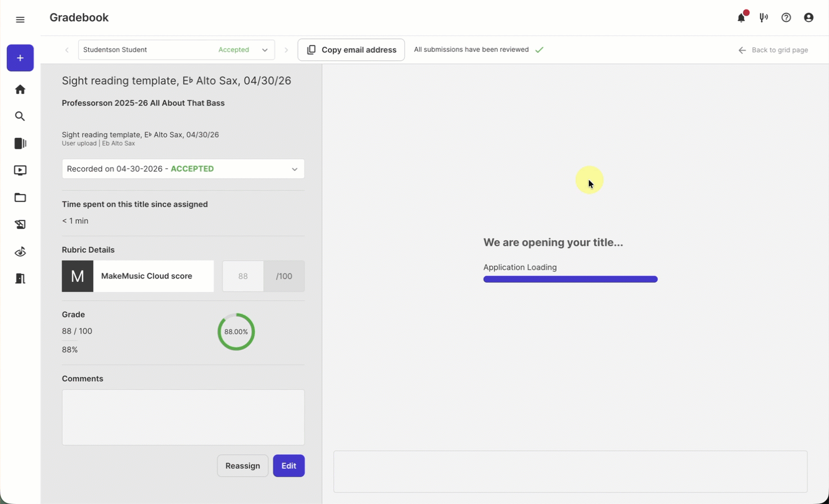Open the tuner icon in the header
Image resolution: width=829 pixels, height=504 pixels.
764,18
